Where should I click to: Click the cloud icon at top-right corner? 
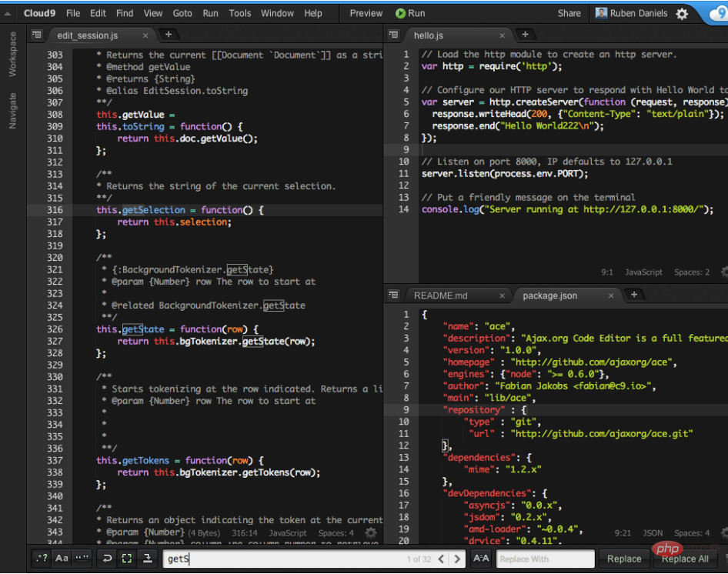(x=719, y=14)
